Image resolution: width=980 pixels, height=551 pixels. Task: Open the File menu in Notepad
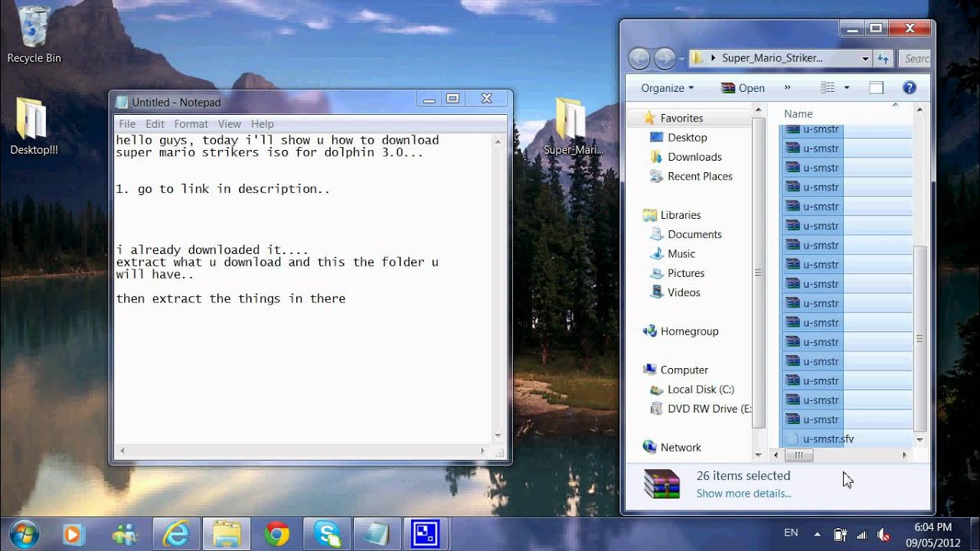pyautogui.click(x=127, y=124)
